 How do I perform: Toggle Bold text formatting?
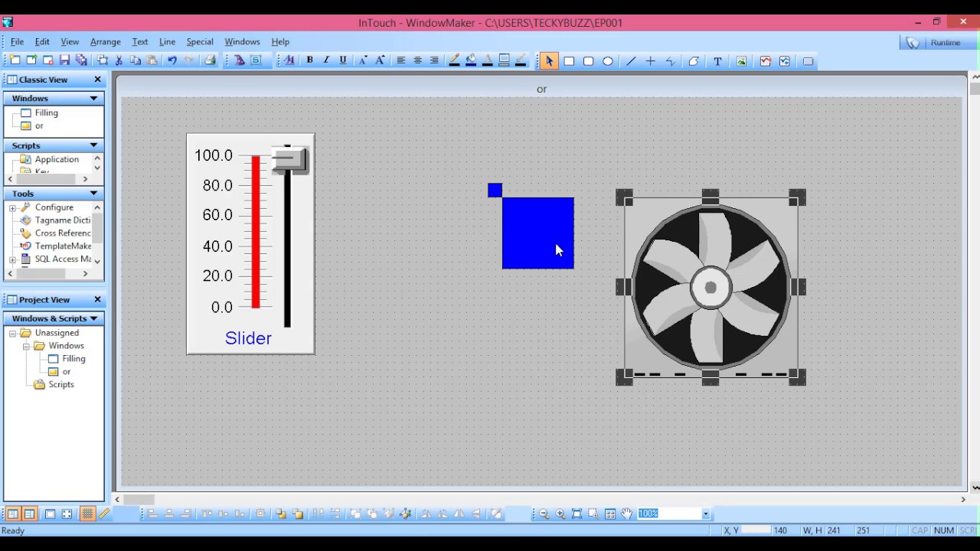coord(309,60)
